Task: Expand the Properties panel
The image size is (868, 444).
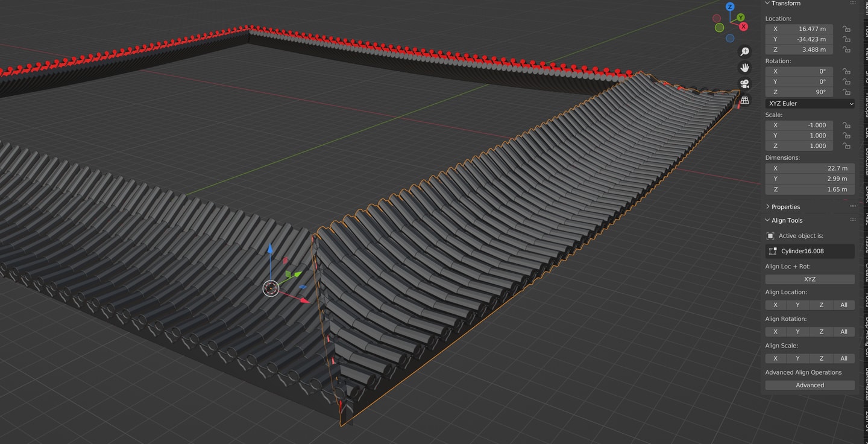Action: 767,207
